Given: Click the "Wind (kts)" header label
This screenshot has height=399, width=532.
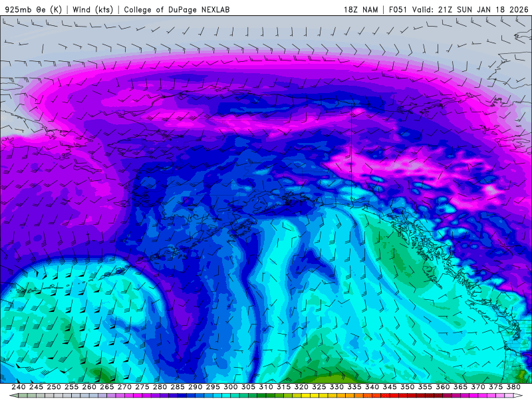Looking at the screenshot, I should (92, 9).
